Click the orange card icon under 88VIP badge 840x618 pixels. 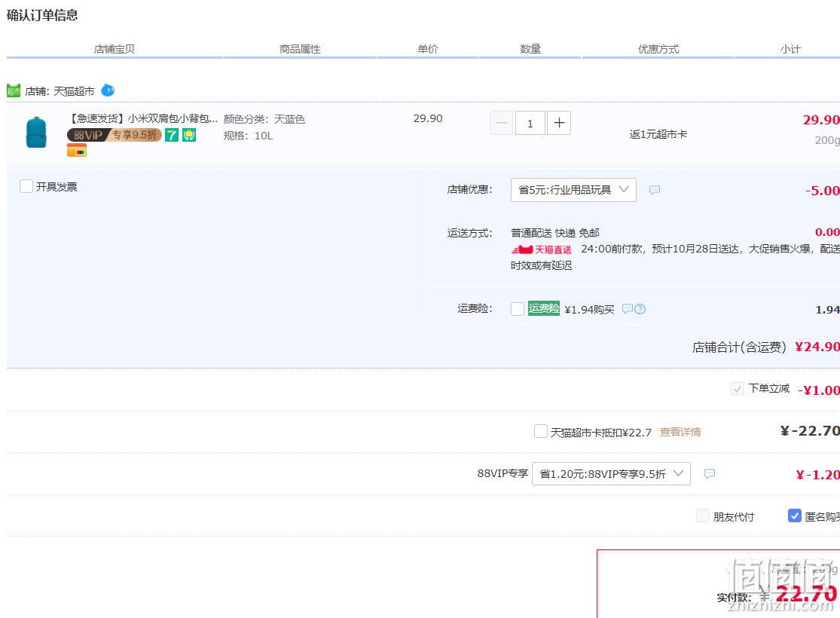(77, 151)
